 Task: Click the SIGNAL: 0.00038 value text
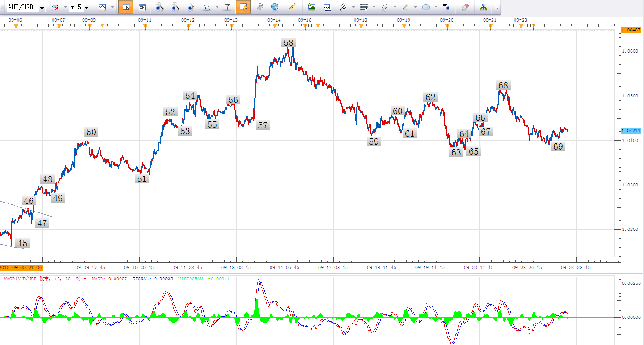pyautogui.click(x=152, y=279)
